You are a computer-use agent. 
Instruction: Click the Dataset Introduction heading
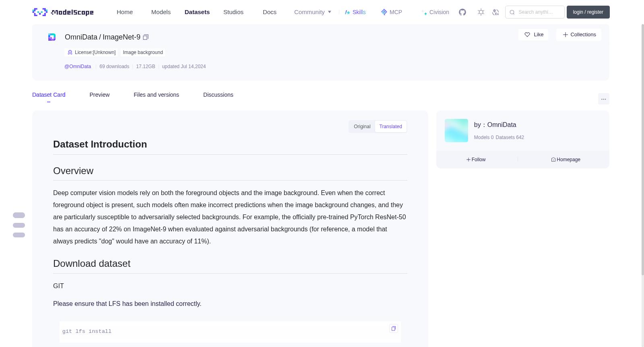[100, 144]
